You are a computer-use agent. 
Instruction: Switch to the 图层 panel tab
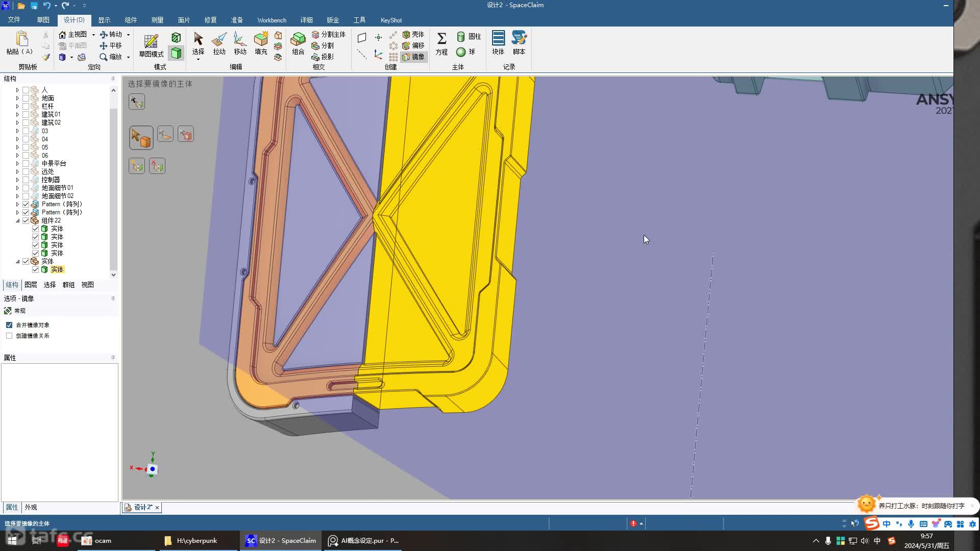coord(31,285)
